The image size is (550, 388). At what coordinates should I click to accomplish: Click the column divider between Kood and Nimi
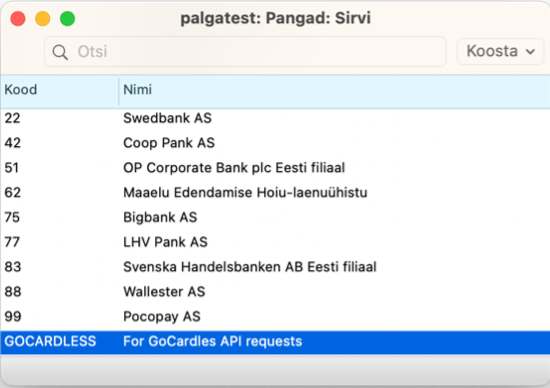coord(119,91)
